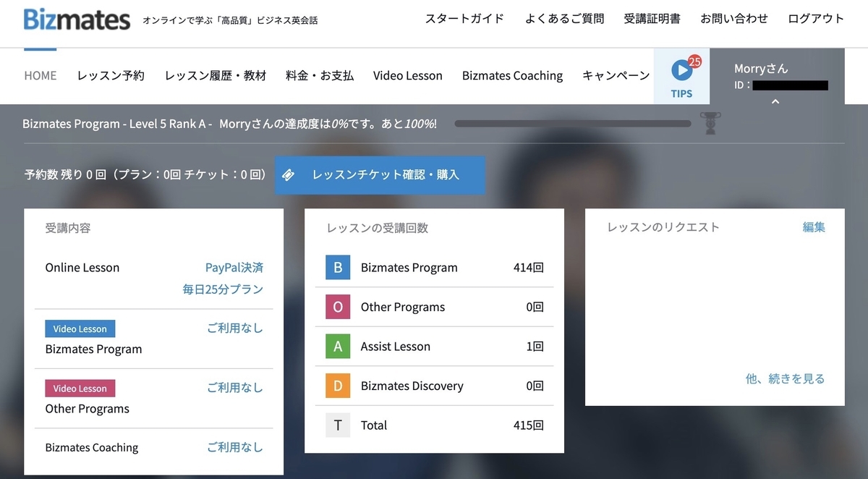This screenshot has width=868, height=479.
Task: Open the レッスン履歴・教材 tab
Action: (216, 75)
